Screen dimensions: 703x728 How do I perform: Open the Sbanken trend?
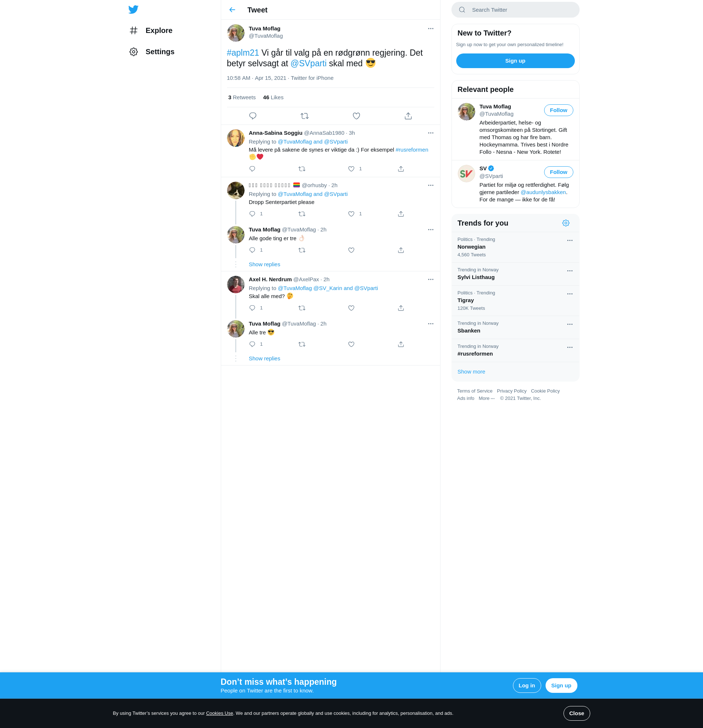tap(515, 328)
